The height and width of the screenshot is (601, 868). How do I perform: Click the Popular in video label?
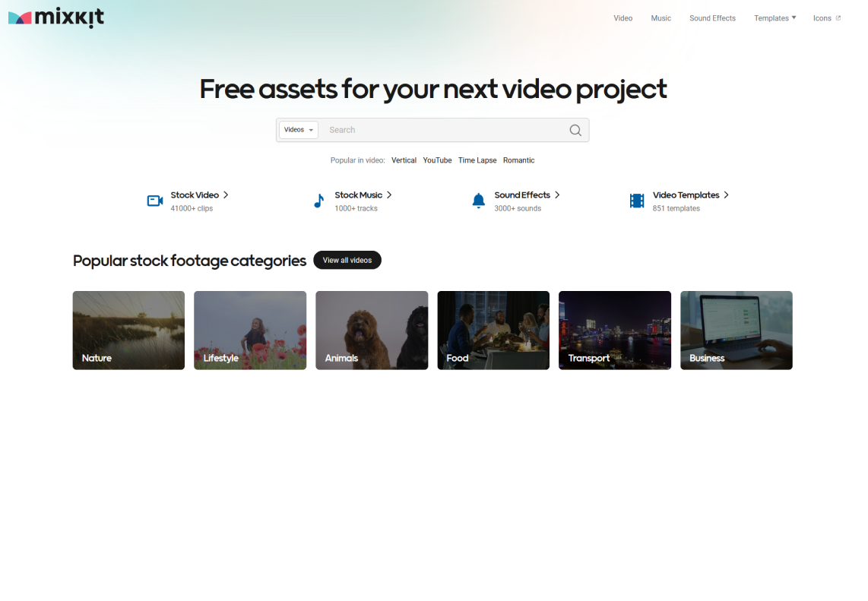pyautogui.click(x=357, y=160)
